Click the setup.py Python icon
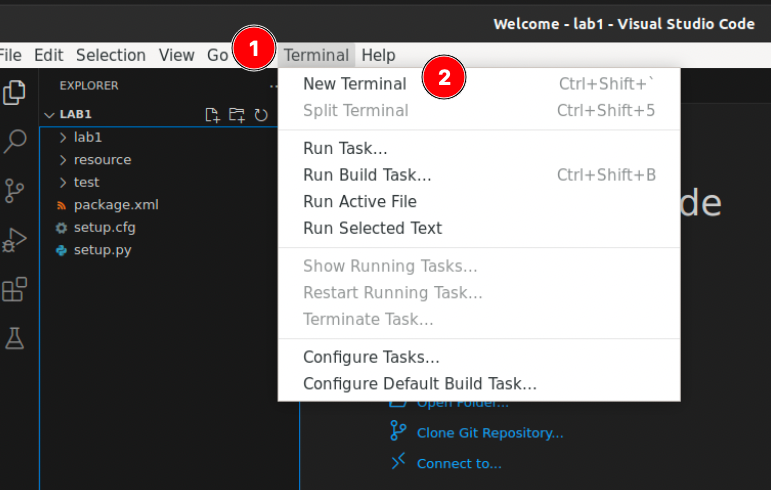 (x=61, y=251)
